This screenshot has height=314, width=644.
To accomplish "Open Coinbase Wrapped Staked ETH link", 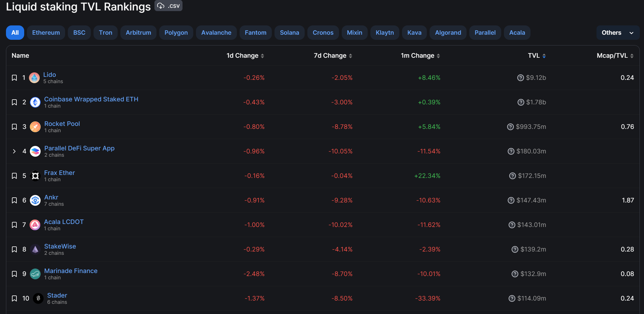I will [91, 99].
